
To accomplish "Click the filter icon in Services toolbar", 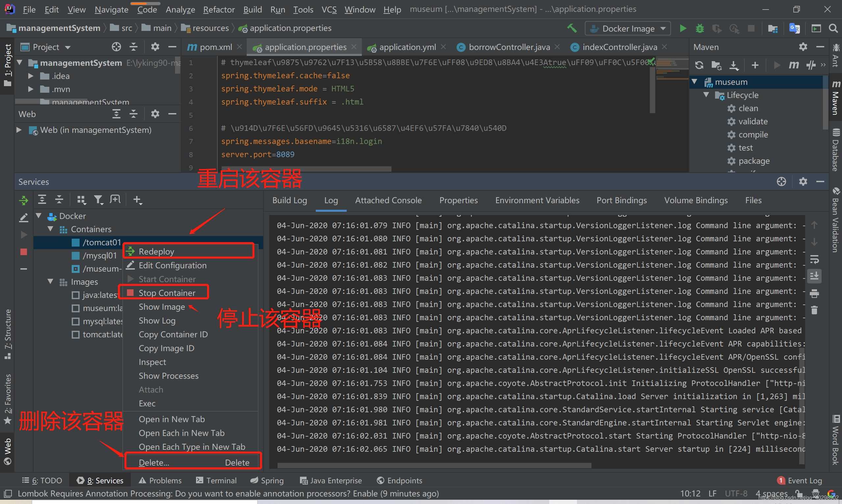I will point(98,200).
